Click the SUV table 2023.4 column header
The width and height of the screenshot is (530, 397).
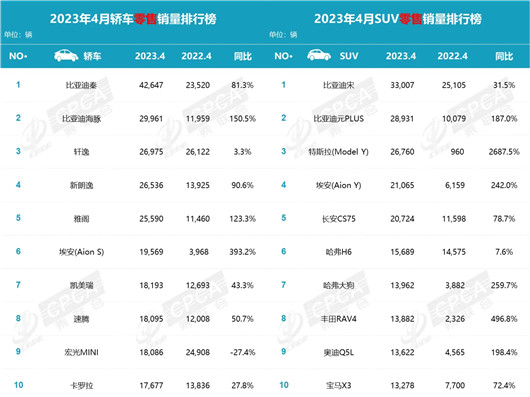point(401,56)
